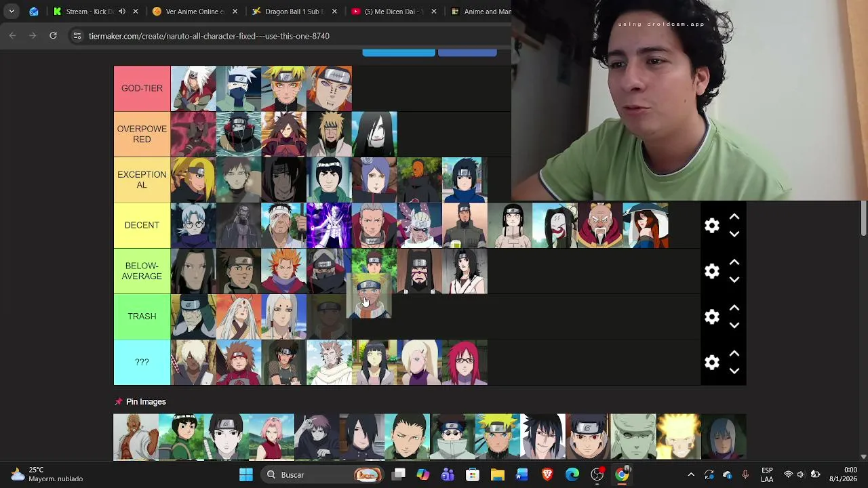
Task: Open File Explorer from taskbar
Action: point(497,475)
